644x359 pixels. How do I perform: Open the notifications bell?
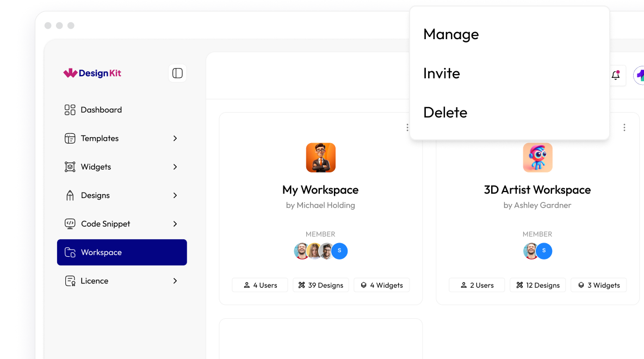pyautogui.click(x=615, y=76)
